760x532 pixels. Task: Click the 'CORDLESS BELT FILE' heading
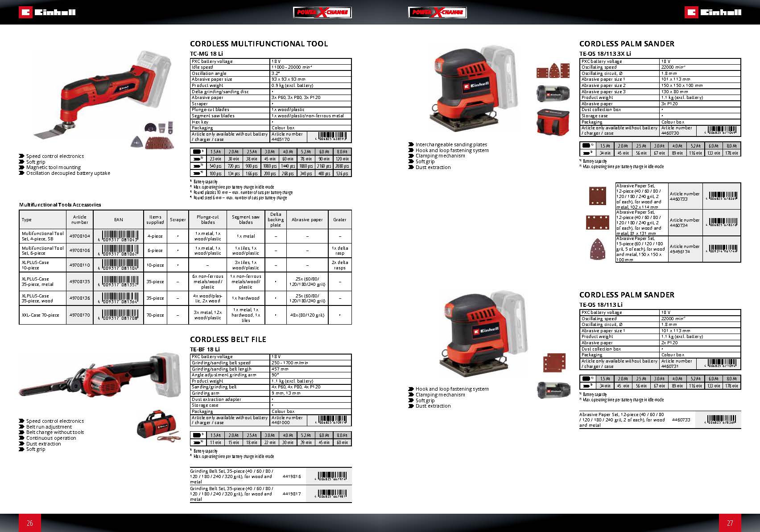point(228,339)
